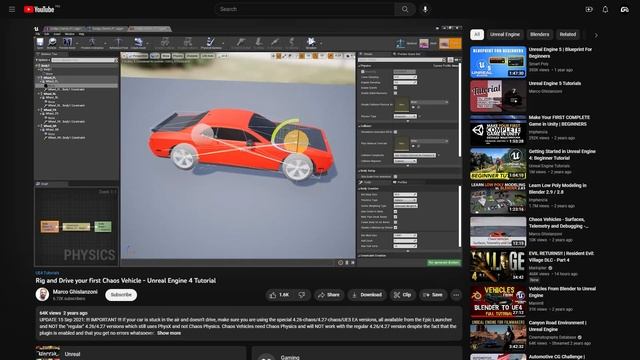Open the YouTube guide hamburger menu
Viewport: 640px width, 360px height.
(x=12, y=9)
